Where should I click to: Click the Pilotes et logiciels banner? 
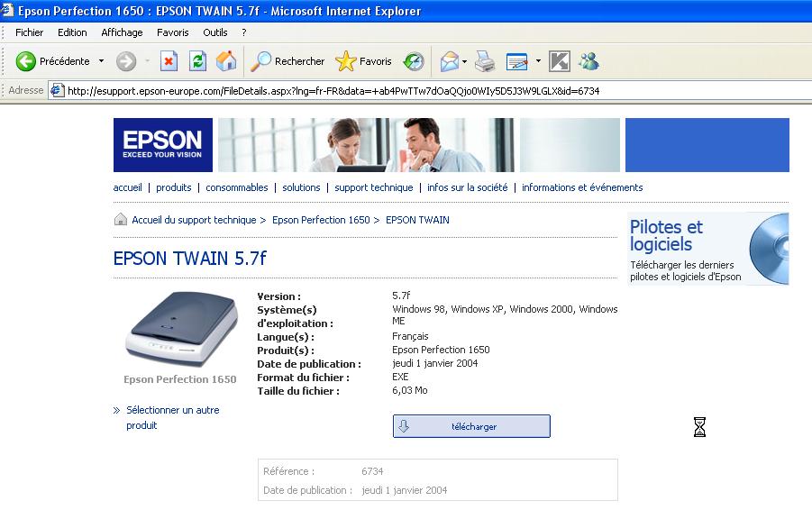(x=708, y=249)
